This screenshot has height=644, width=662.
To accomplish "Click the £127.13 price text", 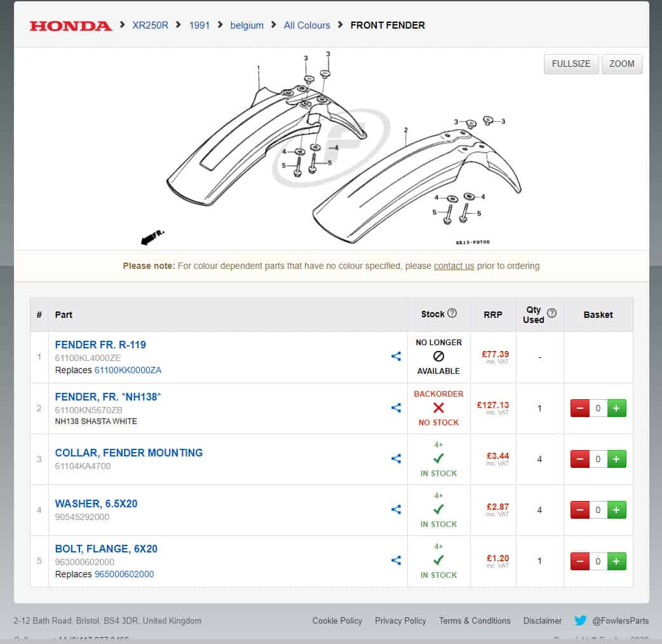I will [x=493, y=405].
